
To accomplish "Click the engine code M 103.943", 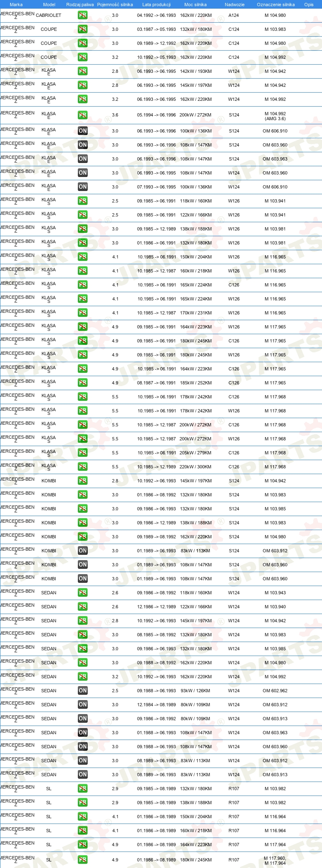I will [x=275, y=593].
